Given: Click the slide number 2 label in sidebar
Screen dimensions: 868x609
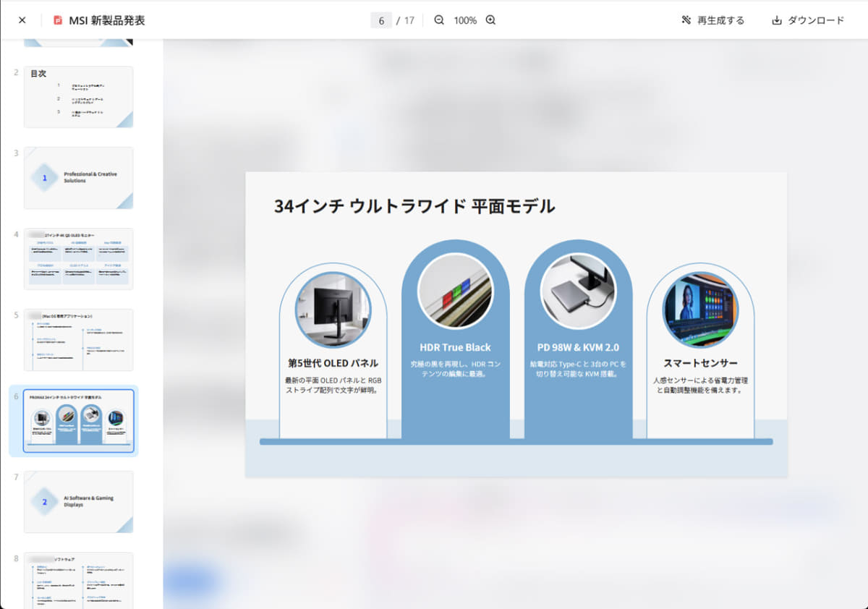Looking at the screenshot, I should tap(16, 72).
